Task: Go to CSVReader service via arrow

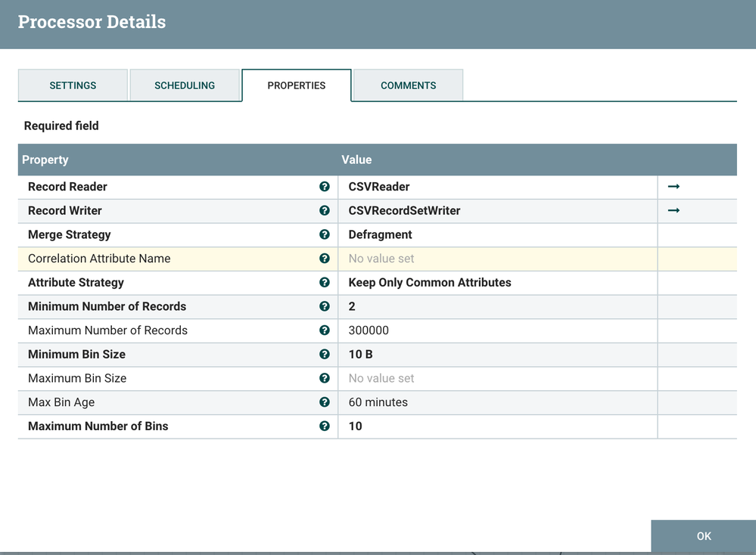Action: coord(674,187)
